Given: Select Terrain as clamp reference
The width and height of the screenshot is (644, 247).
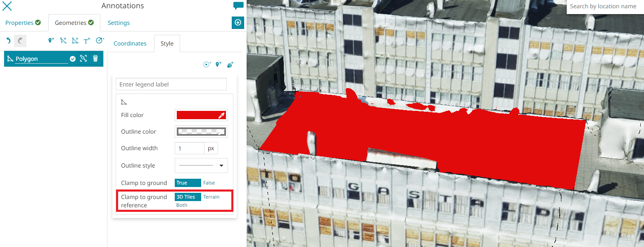Looking at the screenshot, I should tap(211, 197).
